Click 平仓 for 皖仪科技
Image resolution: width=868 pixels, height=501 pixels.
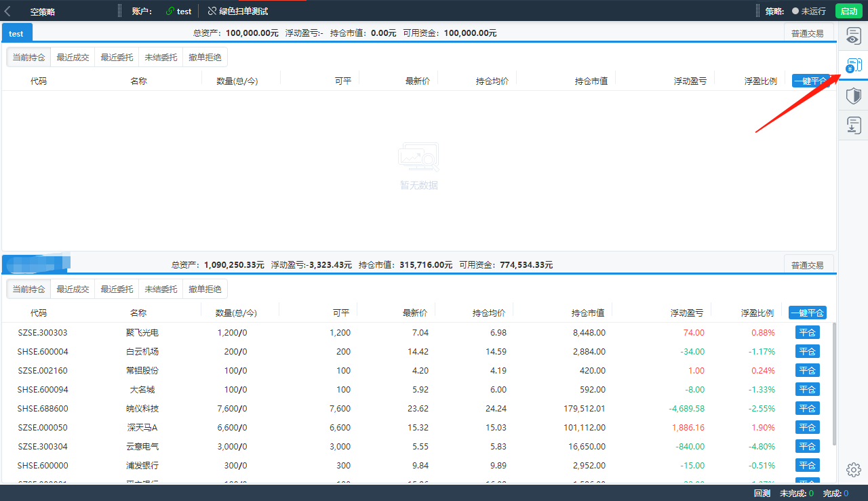point(807,408)
